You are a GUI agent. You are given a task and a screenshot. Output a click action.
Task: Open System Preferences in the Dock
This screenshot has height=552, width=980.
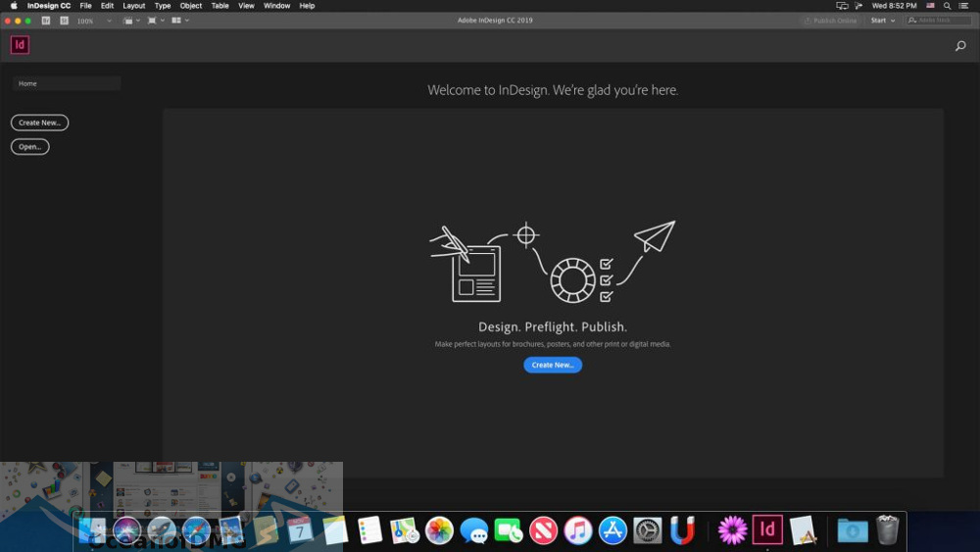tap(648, 531)
